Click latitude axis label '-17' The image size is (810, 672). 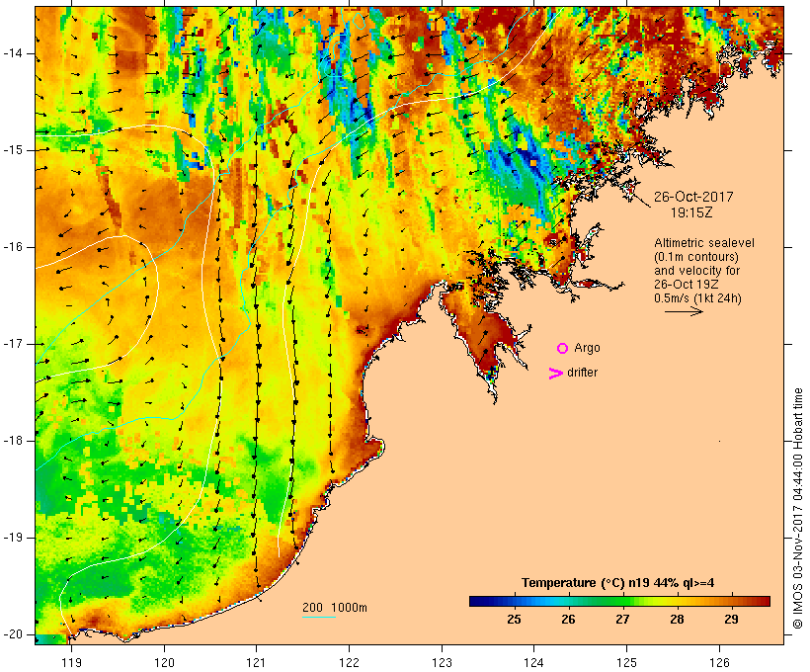[x=12, y=344]
